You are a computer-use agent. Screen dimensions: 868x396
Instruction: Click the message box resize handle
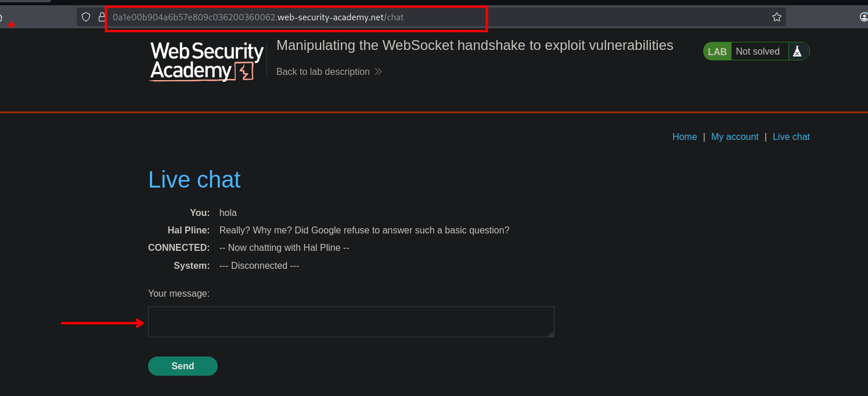(x=550, y=333)
